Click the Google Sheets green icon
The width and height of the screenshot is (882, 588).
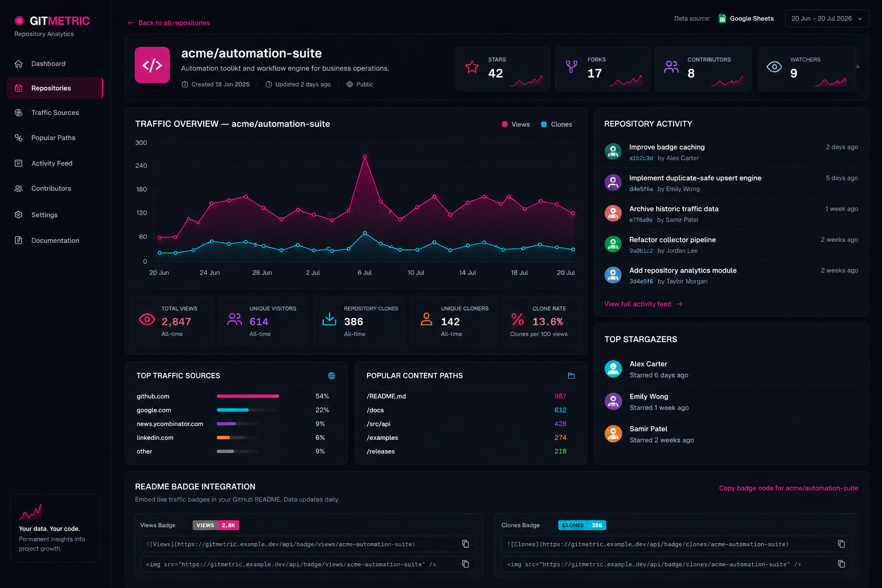point(722,18)
